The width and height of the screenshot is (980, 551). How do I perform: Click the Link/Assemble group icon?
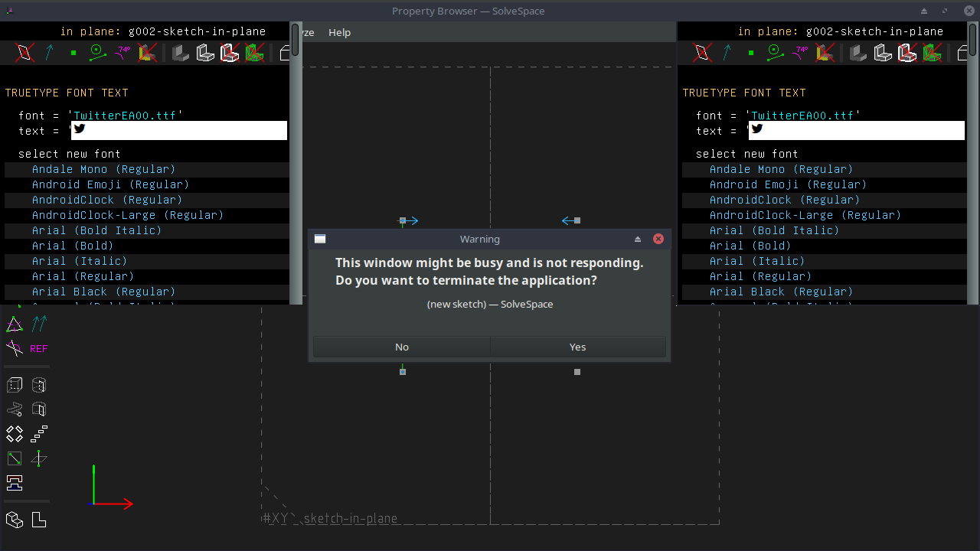(15, 483)
